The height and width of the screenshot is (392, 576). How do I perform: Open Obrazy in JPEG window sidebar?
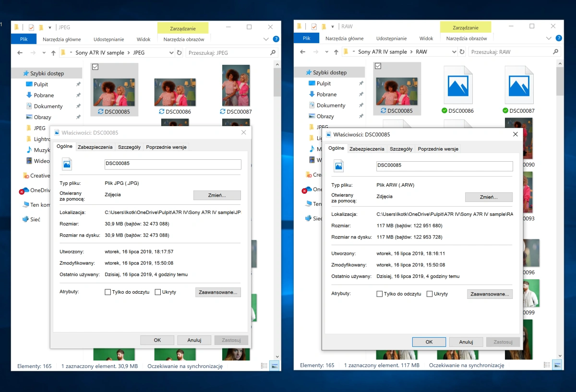tap(42, 117)
